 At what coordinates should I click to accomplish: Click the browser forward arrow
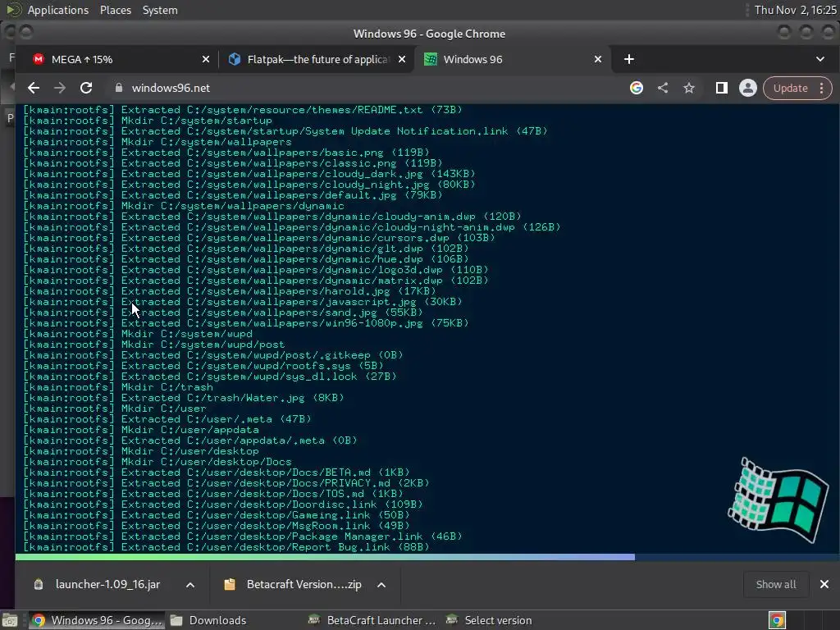click(60, 88)
